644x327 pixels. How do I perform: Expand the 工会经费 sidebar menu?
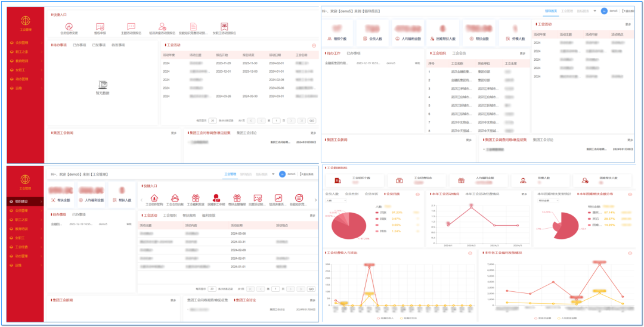coord(24,247)
